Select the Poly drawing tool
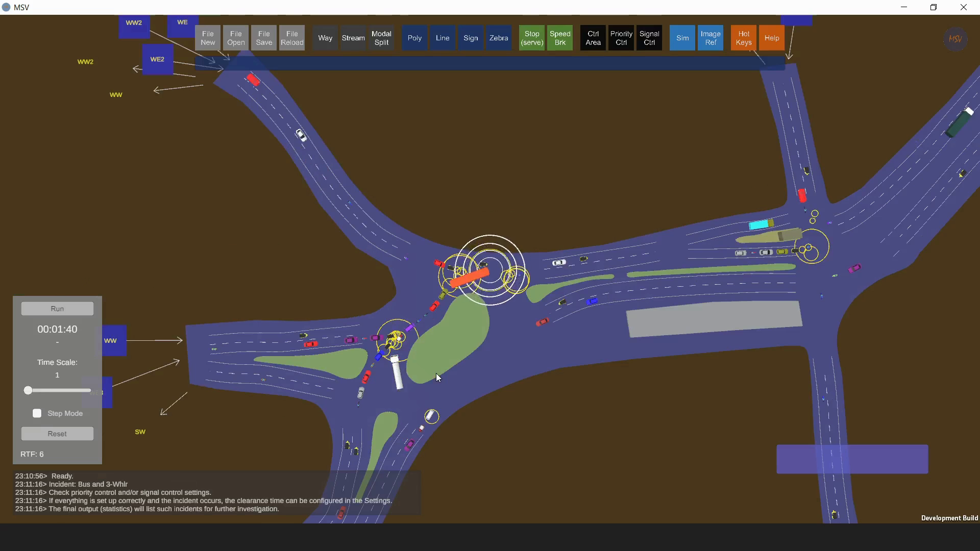 pyautogui.click(x=414, y=38)
